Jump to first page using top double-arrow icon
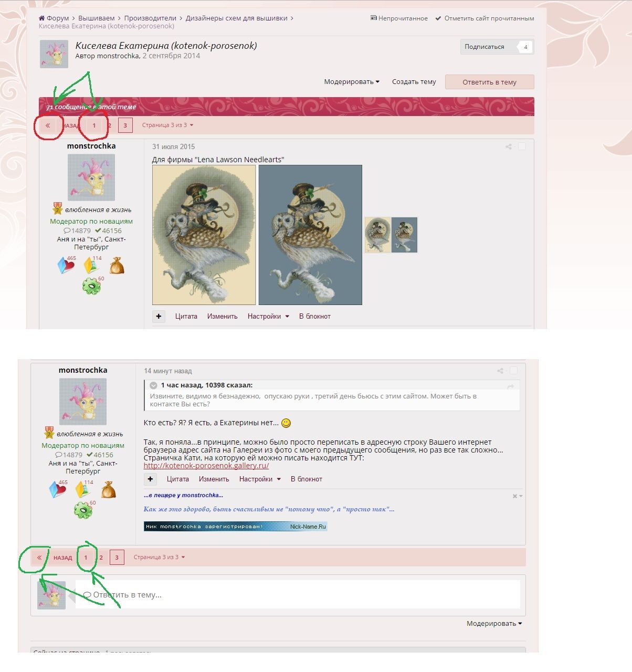 click(48, 125)
